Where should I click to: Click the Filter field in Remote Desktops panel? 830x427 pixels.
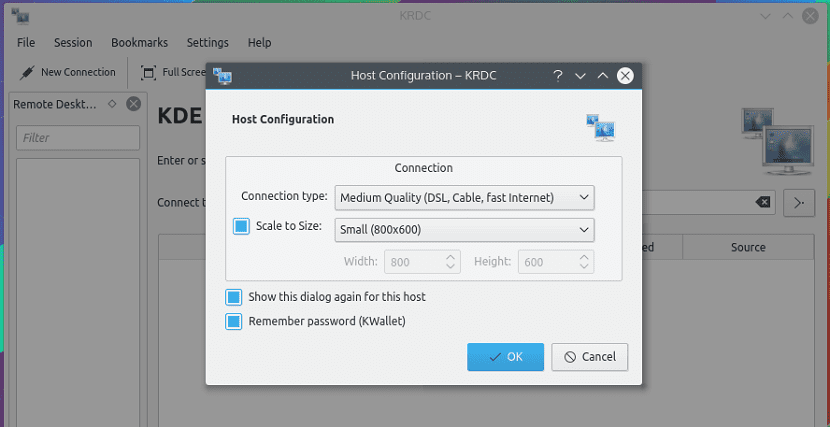pyautogui.click(x=78, y=138)
